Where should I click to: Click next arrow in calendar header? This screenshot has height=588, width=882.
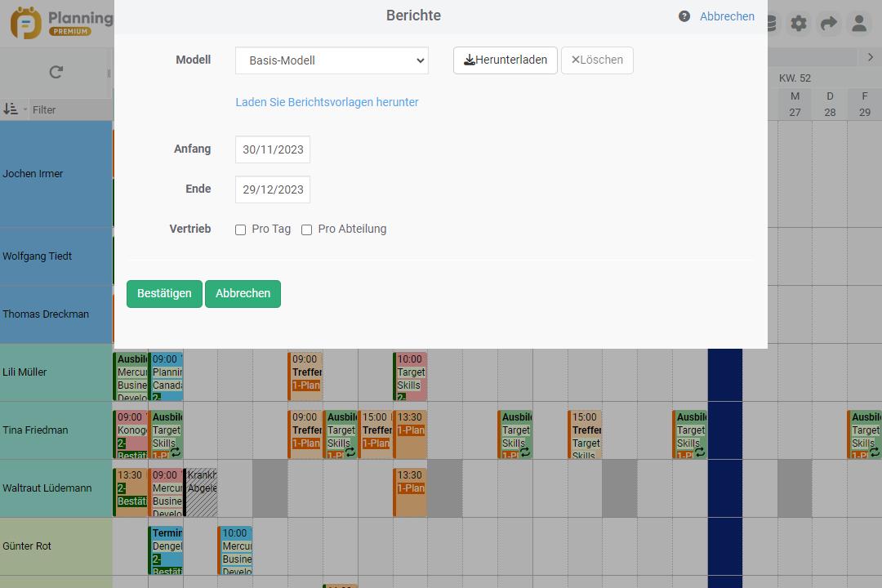pyautogui.click(x=871, y=57)
